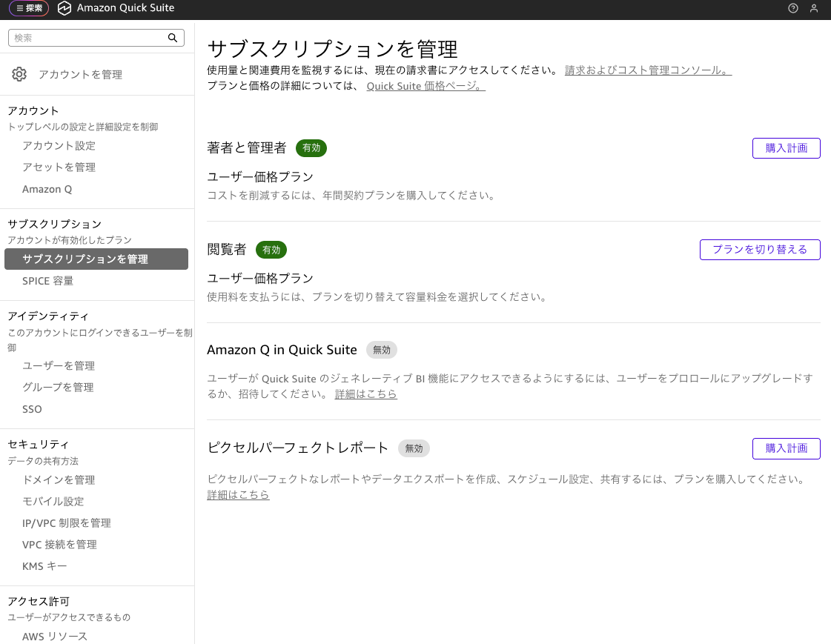Open the 探索 navigation menu button
831x644 pixels.
[x=29, y=8]
